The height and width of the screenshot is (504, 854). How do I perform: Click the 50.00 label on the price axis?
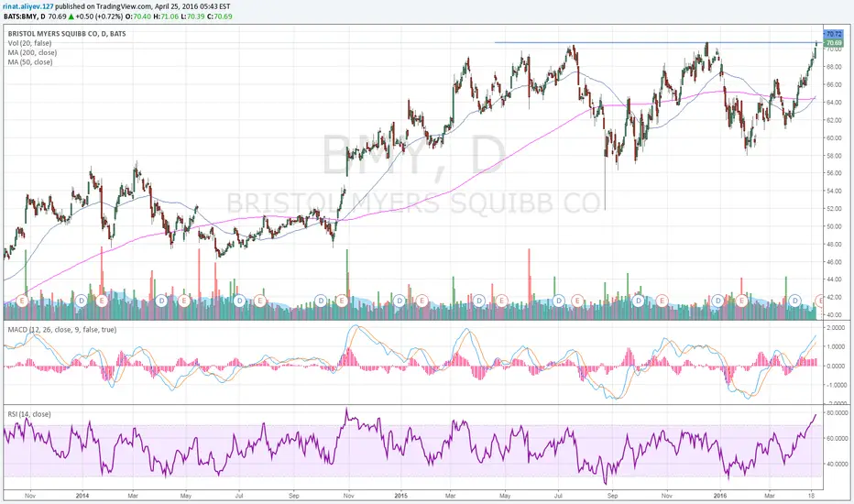tap(834, 226)
